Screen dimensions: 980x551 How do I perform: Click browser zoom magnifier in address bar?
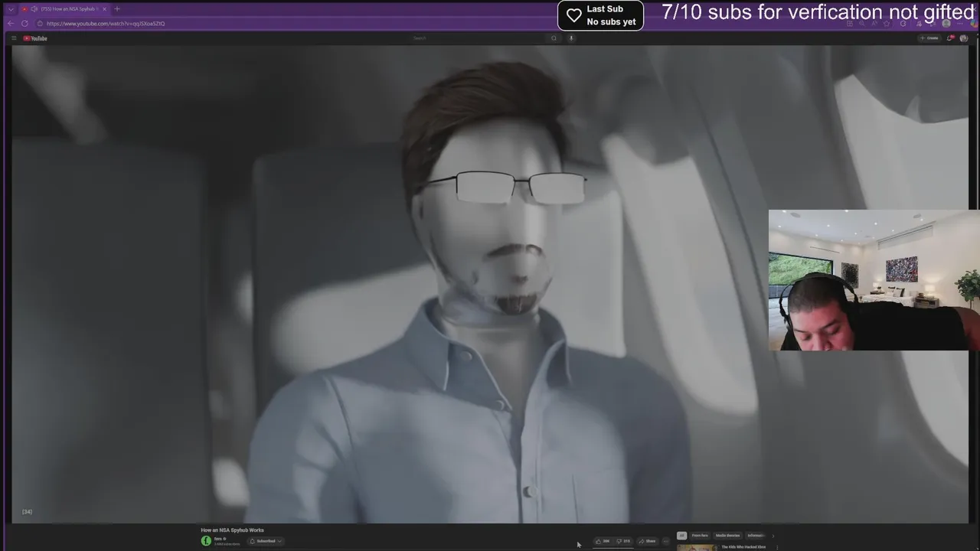[862, 24]
